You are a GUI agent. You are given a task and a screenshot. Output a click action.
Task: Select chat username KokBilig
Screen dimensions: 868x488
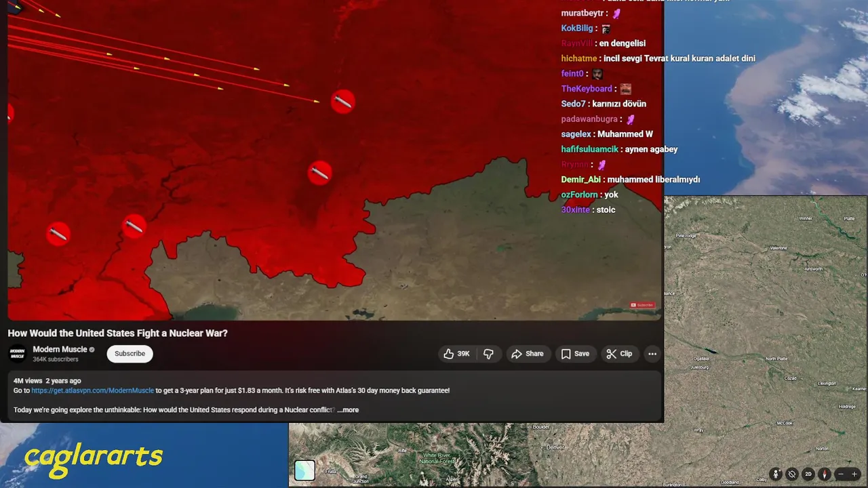[577, 28]
